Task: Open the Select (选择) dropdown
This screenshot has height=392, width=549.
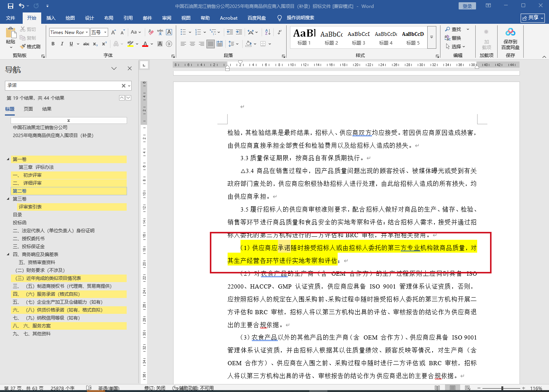Action: point(456,46)
